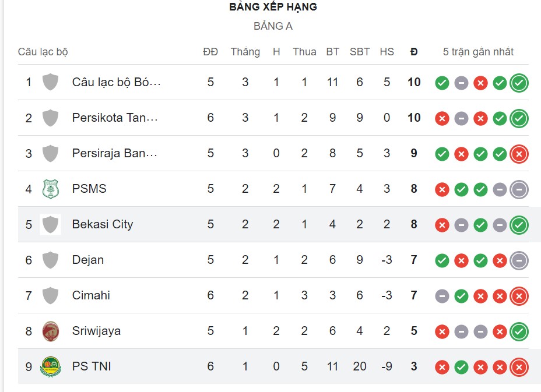541x392 pixels.
Task: Click the PSMS club crest logo
Action: tap(51, 189)
